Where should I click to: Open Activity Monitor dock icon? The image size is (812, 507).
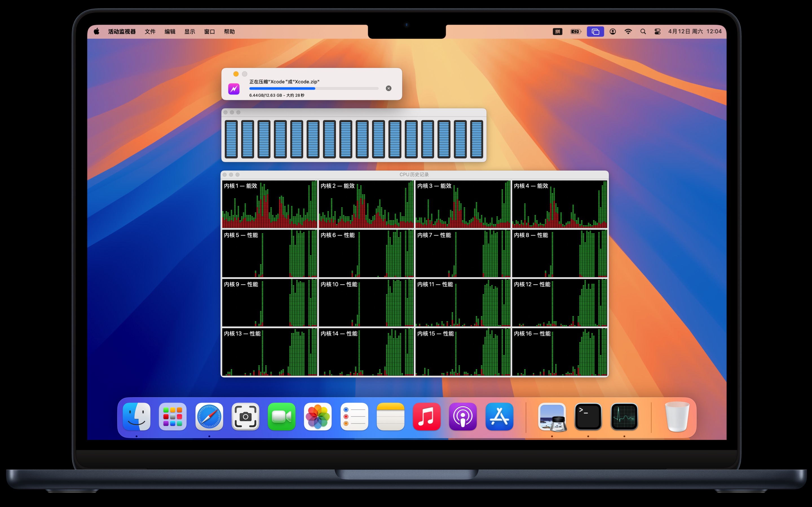tap(624, 417)
